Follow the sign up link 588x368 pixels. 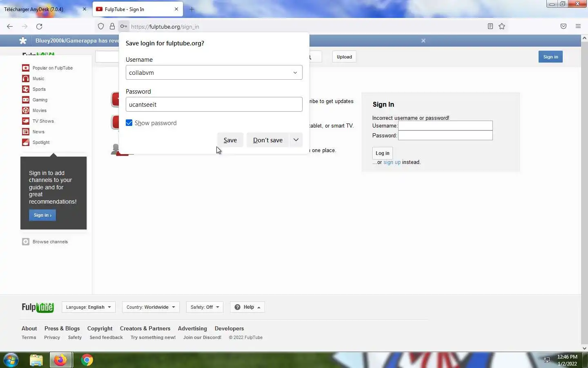pos(392,162)
